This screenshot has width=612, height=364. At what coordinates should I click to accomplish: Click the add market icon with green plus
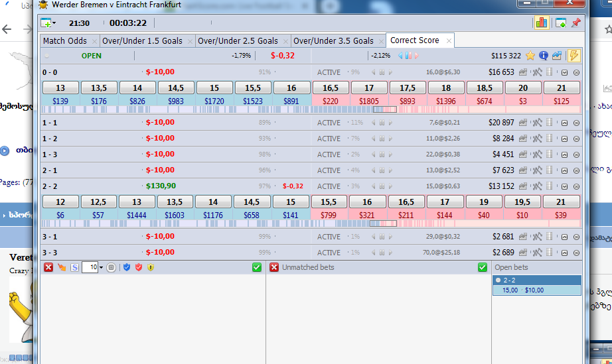(46, 23)
